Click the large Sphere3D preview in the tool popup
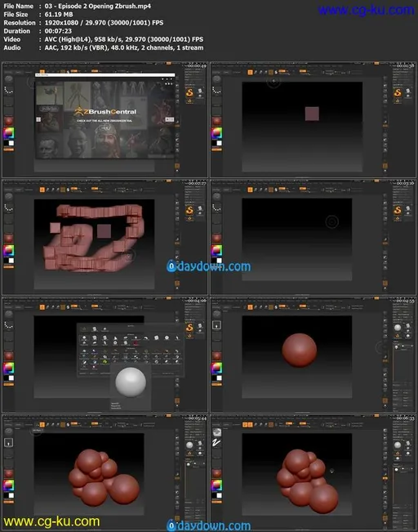This screenshot has width=418, height=532. coord(131,382)
